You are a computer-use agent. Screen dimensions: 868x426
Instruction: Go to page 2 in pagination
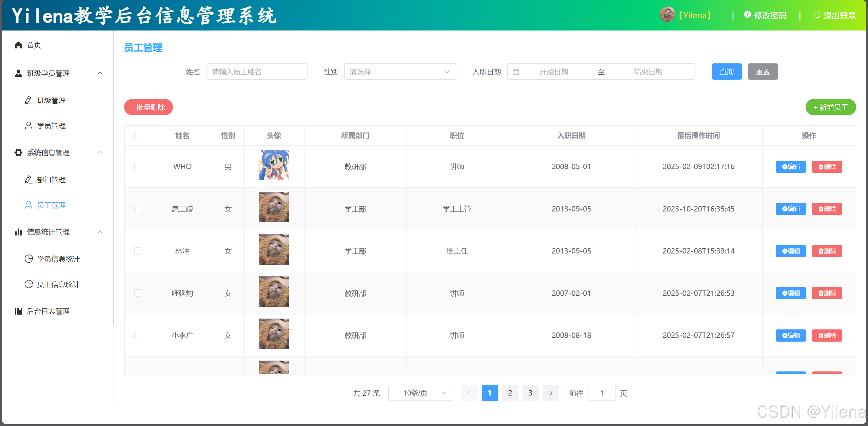510,393
